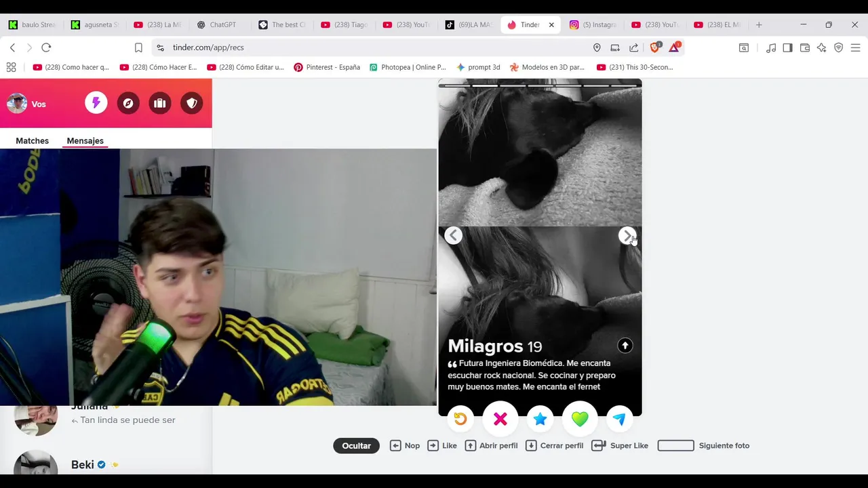
Task: Click the install app icon in address bar
Action: (x=615, y=47)
